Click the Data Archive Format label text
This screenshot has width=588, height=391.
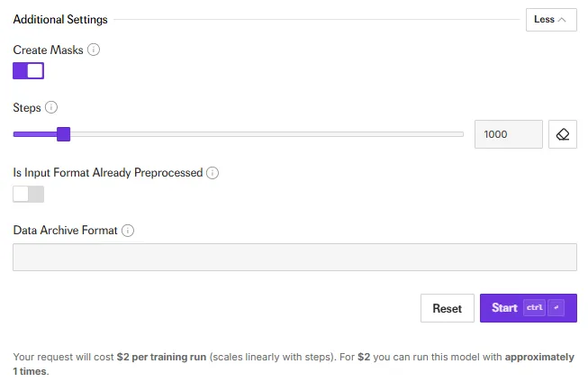click(x=66, y=231)
